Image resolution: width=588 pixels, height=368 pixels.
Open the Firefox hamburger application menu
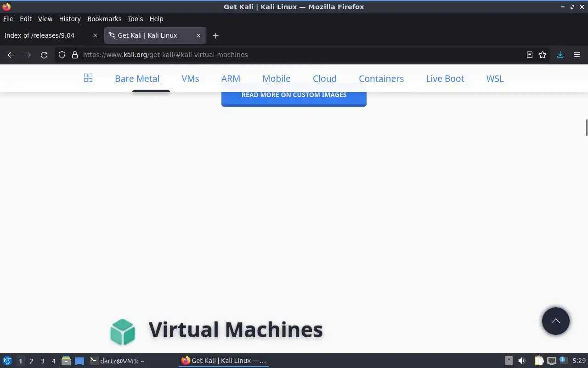pyautogui.click(x=577, y=55)
